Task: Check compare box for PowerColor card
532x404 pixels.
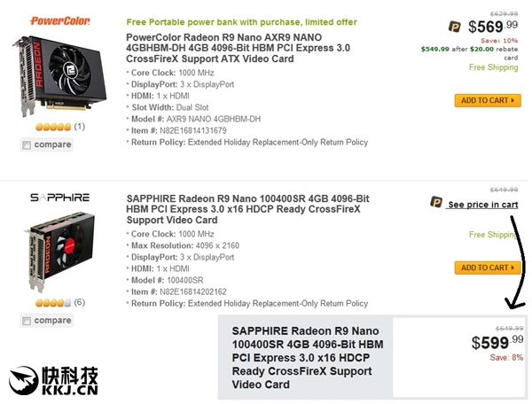Action: (x=26, y=144)
